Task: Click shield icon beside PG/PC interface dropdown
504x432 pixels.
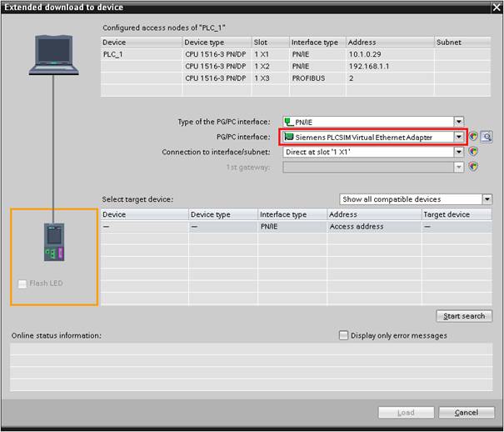Action: pos(473,137)
